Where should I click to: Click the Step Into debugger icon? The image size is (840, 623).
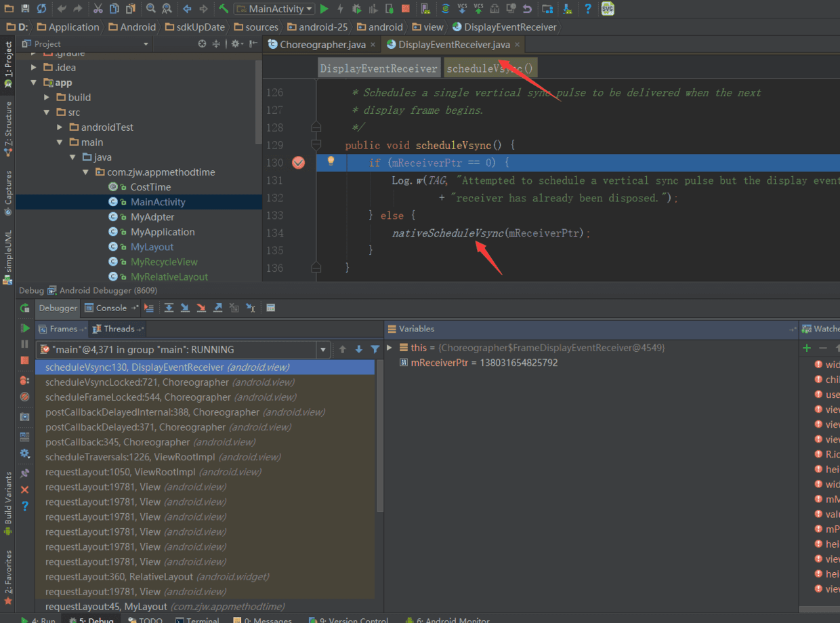185,308
